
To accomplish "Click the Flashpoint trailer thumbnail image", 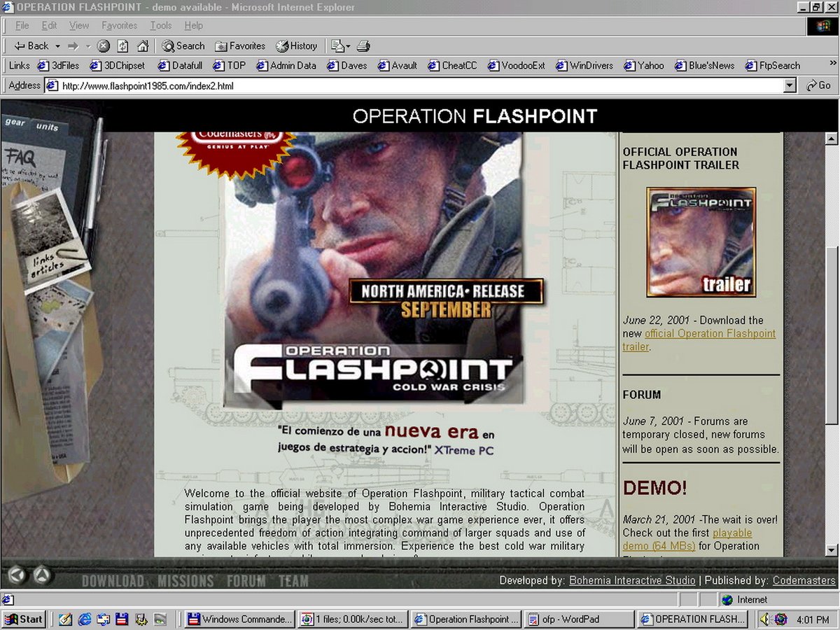I will pos(701,242).
